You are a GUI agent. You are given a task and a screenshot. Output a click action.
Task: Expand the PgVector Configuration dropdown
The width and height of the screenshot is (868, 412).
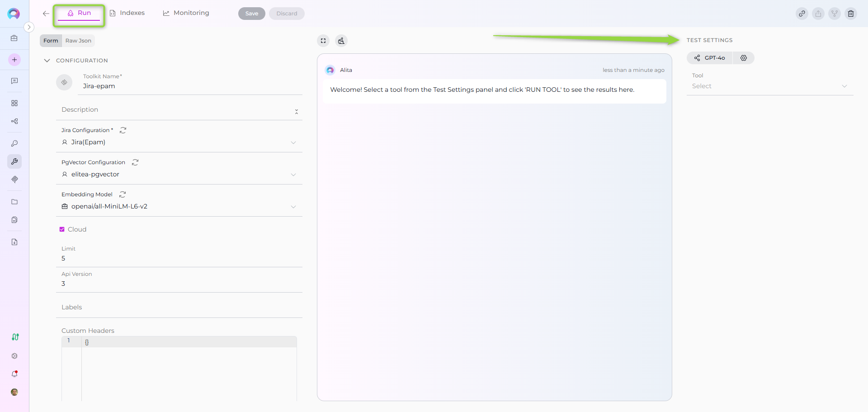click(x=293, y=175)
